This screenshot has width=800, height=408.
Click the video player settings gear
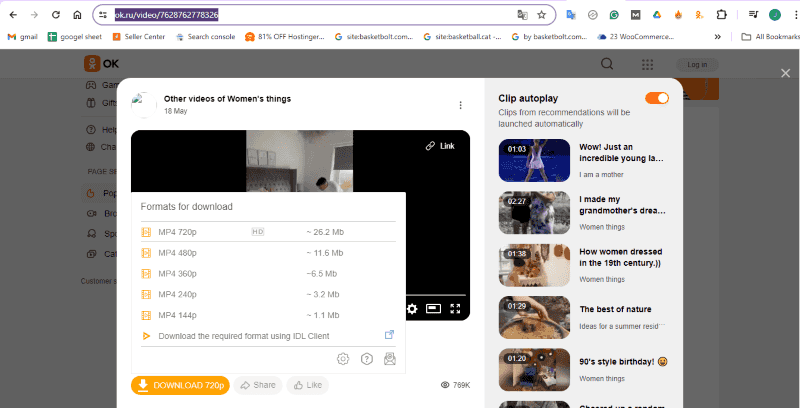tap(412, 309)
